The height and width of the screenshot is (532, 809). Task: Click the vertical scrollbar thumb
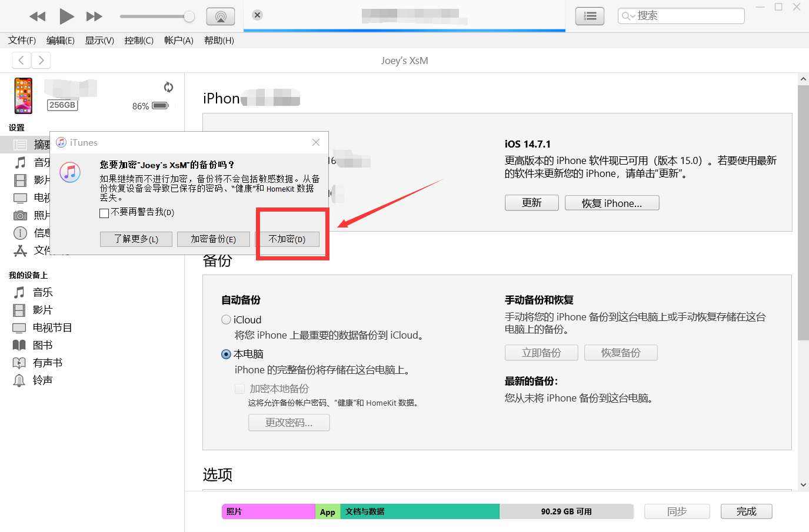point(803,213)
